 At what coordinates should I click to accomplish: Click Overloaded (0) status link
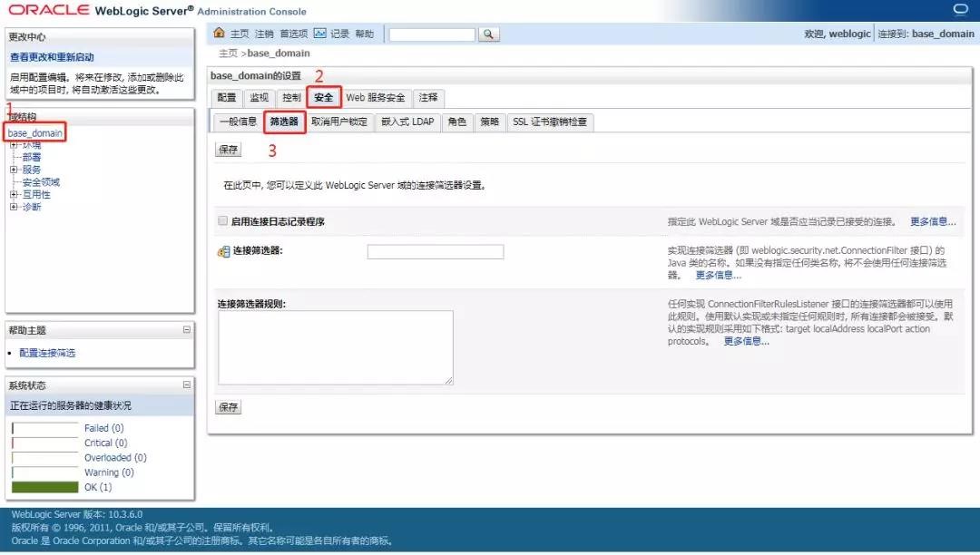pyautogui.click(x=115, y=458)
